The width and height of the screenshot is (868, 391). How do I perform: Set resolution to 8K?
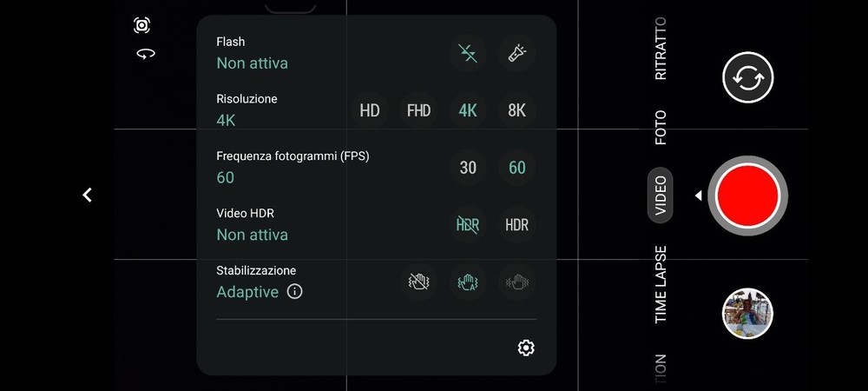(x=517, y=110)
